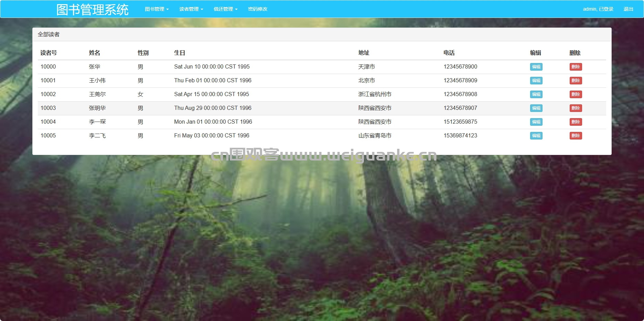The height and width of the screenshot is (321, 644).
Task: Delete reader 10001 王小伟
Action: click(576, 81)
